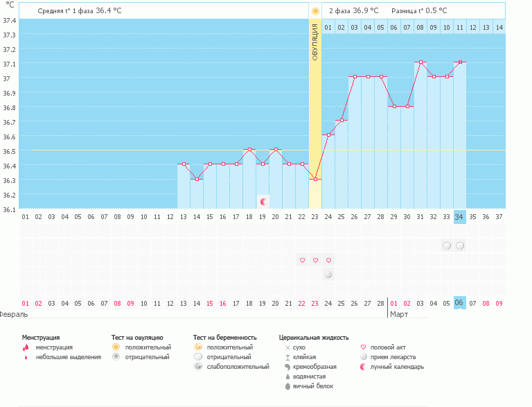Click legend heading 'Цервикальная жидкость'
532x407 pixels.
pos(314,338)
